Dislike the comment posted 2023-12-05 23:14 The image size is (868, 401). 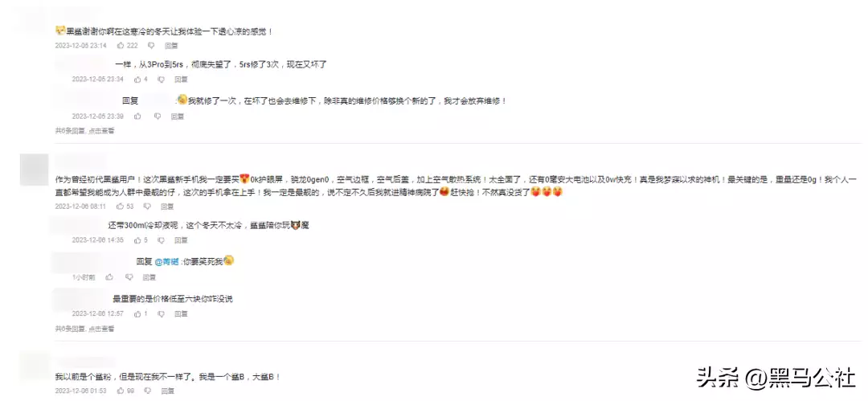(x=151, y=46)
